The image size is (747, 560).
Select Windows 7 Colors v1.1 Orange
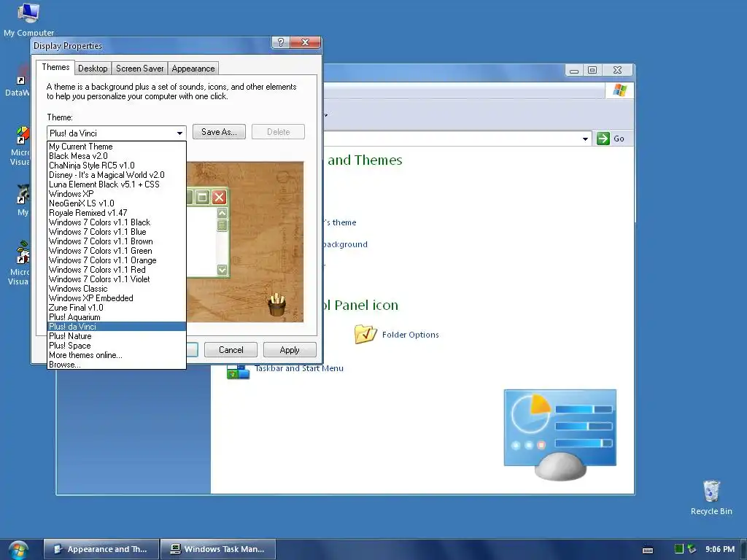point(117,260)
